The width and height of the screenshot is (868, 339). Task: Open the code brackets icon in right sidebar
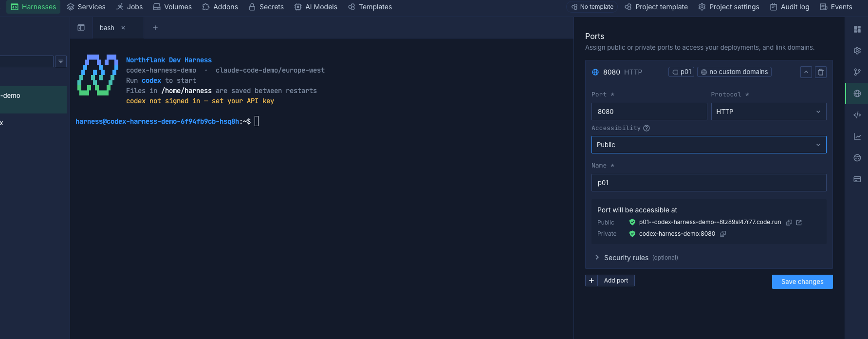point(857,115)
